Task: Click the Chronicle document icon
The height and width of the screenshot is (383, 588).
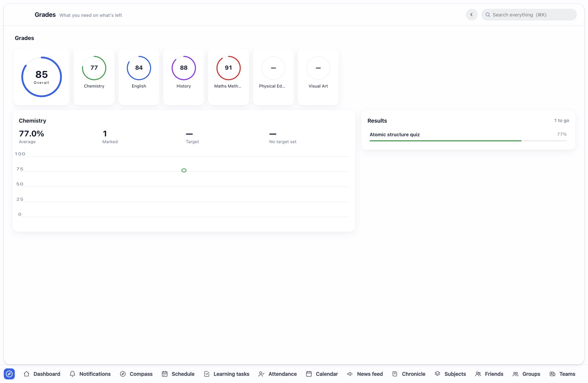Action: click(x=395, y=374)
